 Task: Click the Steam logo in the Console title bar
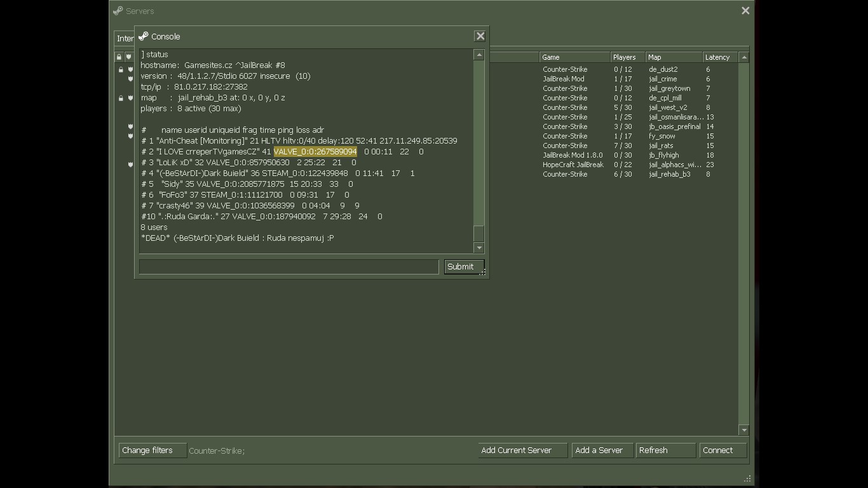[x=144, y=36]
